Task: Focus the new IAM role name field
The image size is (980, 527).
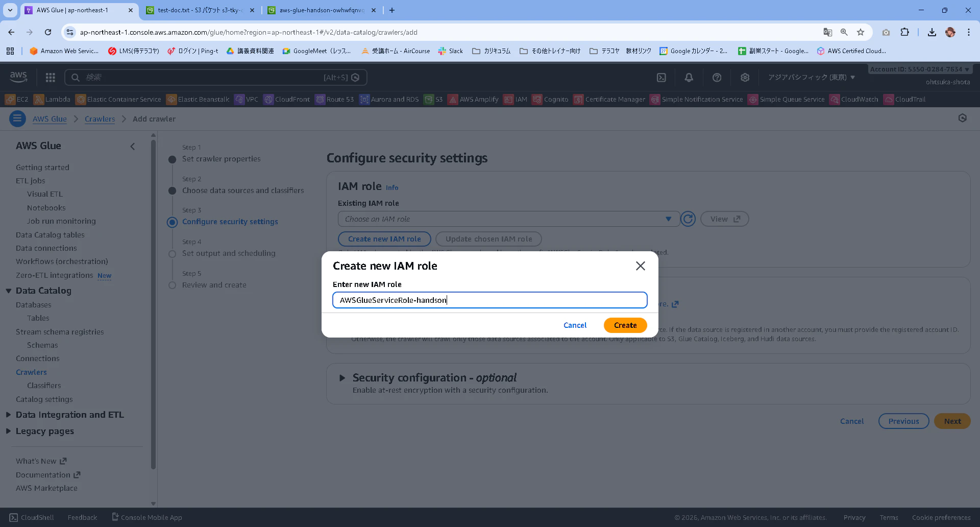Action: click(490, 300)
